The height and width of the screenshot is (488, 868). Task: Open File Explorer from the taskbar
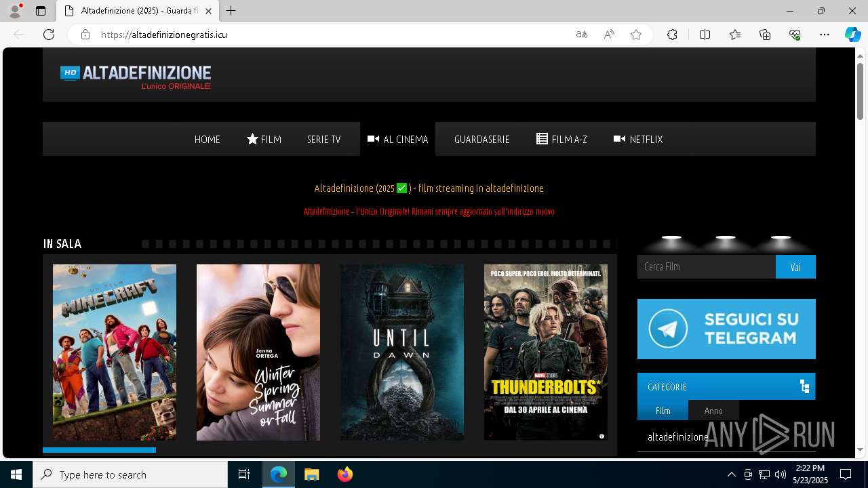pos(311,474)
